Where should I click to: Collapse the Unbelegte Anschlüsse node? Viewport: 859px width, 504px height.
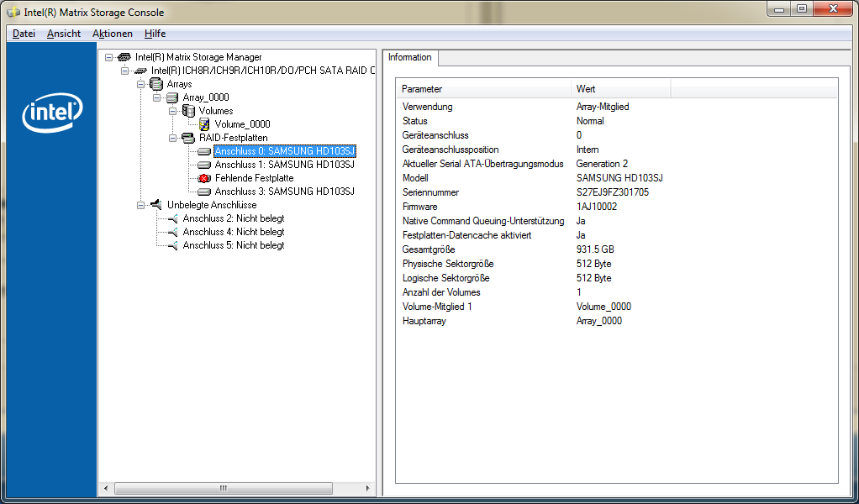[141, 205]
